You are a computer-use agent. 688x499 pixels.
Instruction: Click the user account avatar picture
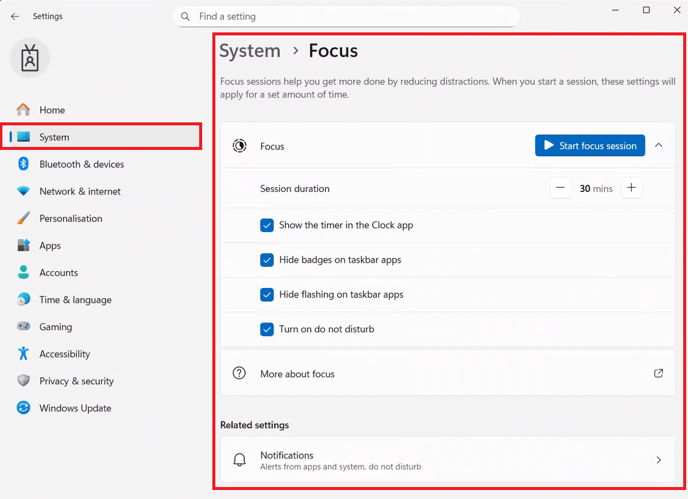tap(30, 59)
